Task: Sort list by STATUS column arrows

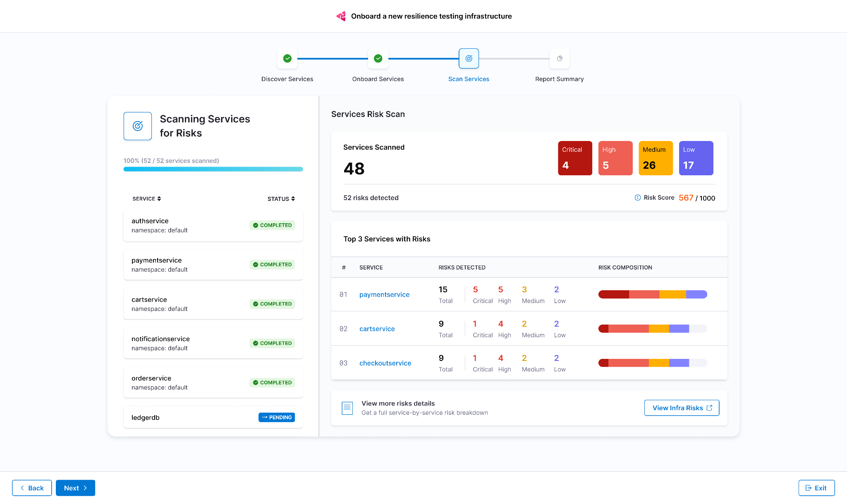Action: pos(293,199)
